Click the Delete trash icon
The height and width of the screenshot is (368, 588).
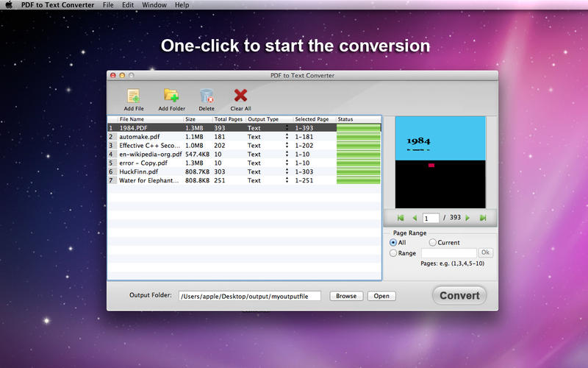[207, 96]
